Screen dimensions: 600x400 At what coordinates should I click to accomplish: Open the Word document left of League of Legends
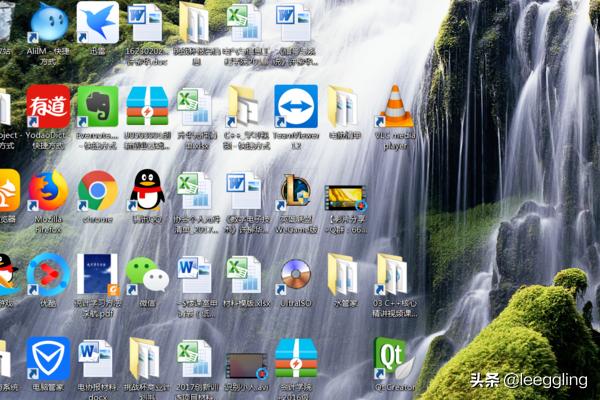click(243, 191)
